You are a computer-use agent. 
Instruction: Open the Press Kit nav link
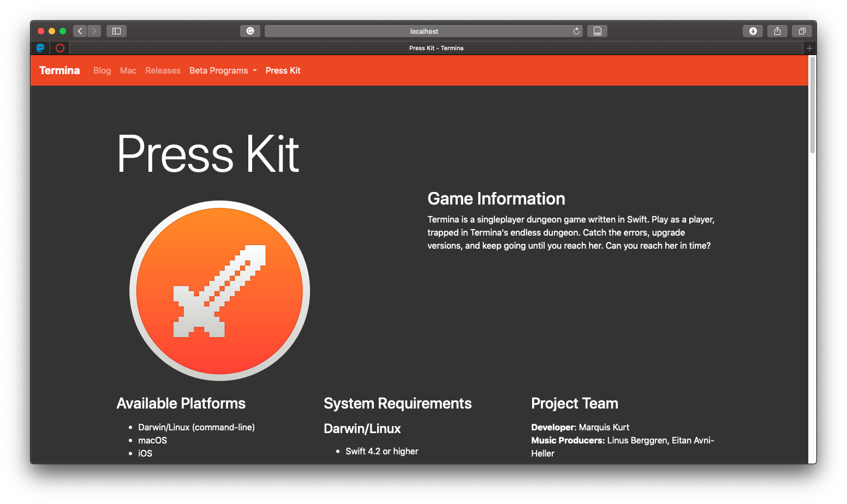283,70
